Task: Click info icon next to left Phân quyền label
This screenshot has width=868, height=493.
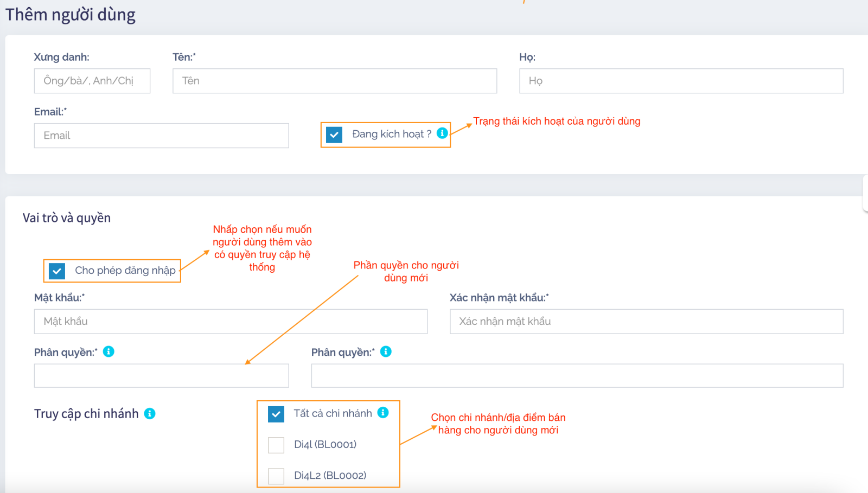Action: click(108, 351)
